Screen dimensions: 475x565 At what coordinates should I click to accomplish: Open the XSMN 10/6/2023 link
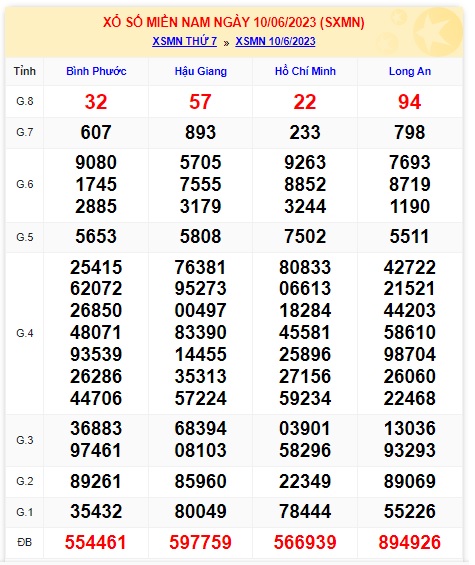coord(275,41)
